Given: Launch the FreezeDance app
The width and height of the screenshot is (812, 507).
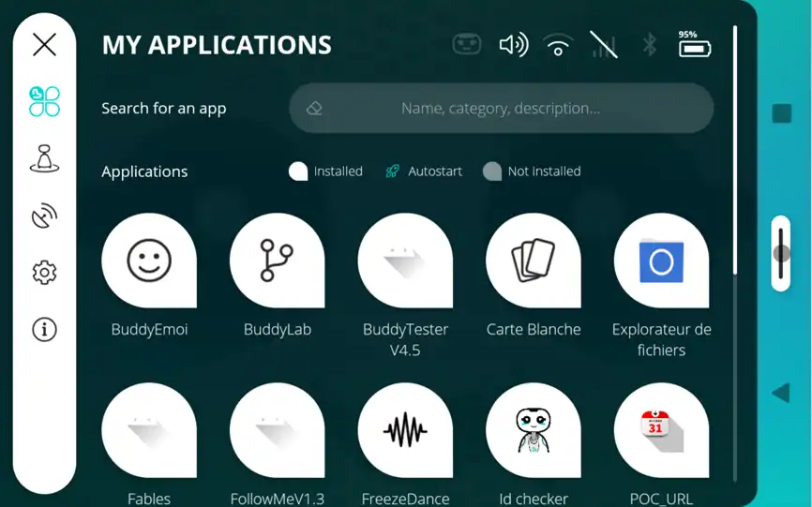Looking at the screenshot, I should (x=405, y=430).
